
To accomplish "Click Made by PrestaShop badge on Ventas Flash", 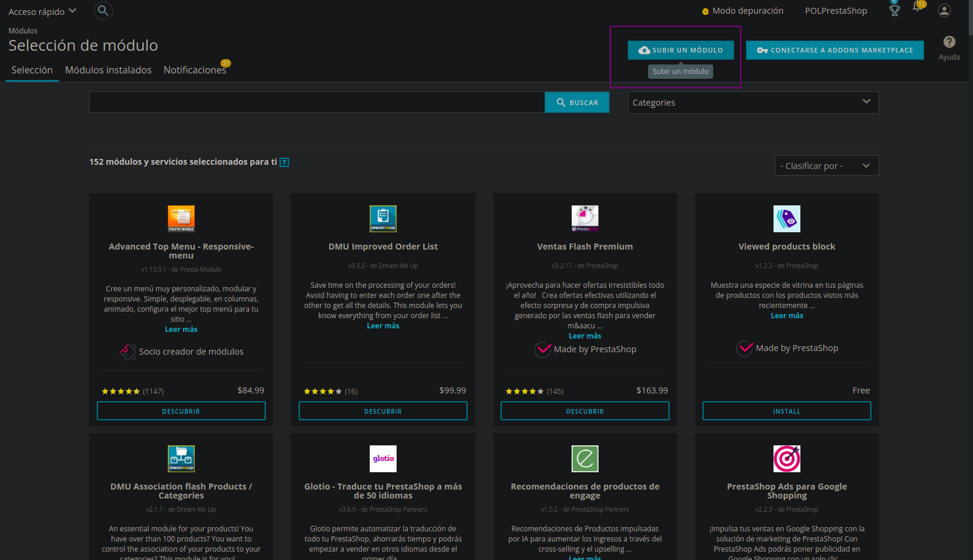I will [x=585, y=349].
